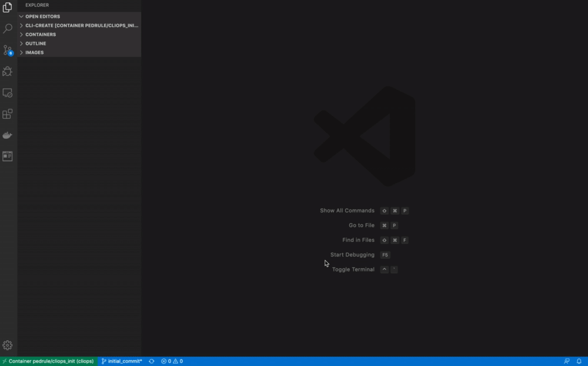The image size is (588, 366).
Task: Click the P key beside Show All Commands
Action: pyautogui.click(x=405, y=211)
